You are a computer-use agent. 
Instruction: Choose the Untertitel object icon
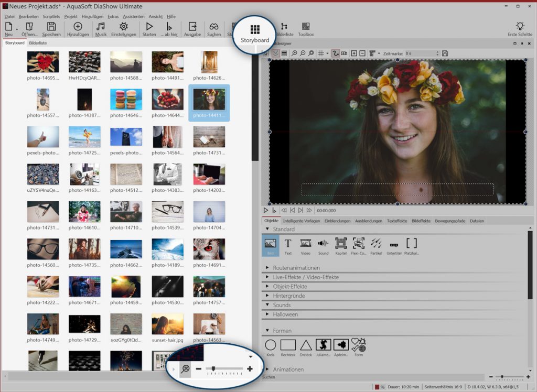pyautogui.click(x=394, y=244)
